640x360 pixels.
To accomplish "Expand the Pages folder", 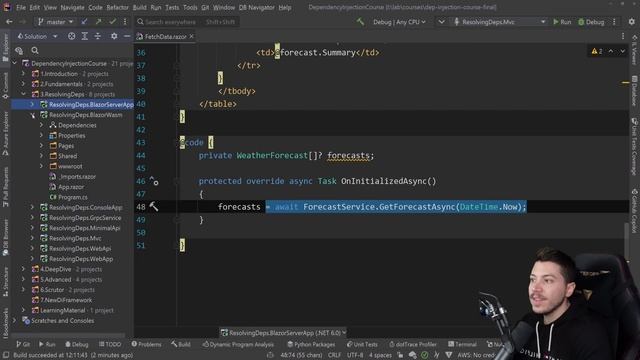I will [x=41, y=146].
